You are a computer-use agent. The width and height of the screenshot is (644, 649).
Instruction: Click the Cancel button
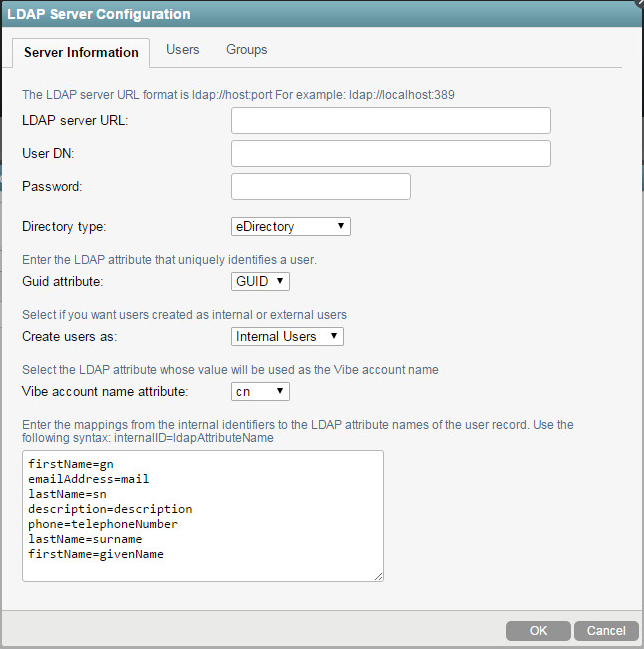coord(606,631)
